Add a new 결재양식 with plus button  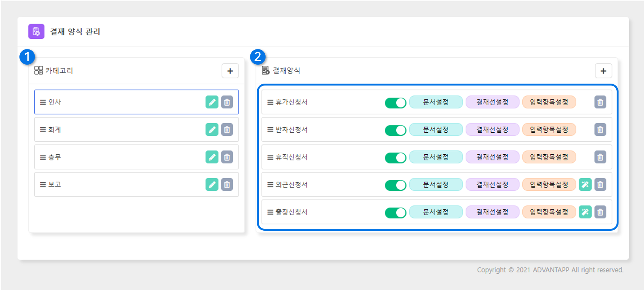(x=603, y=71)
